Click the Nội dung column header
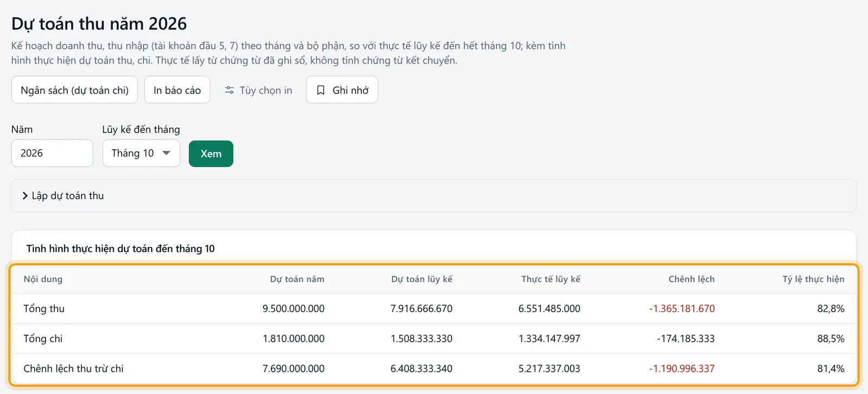868x394 pixels. click(x=43, y=279)
